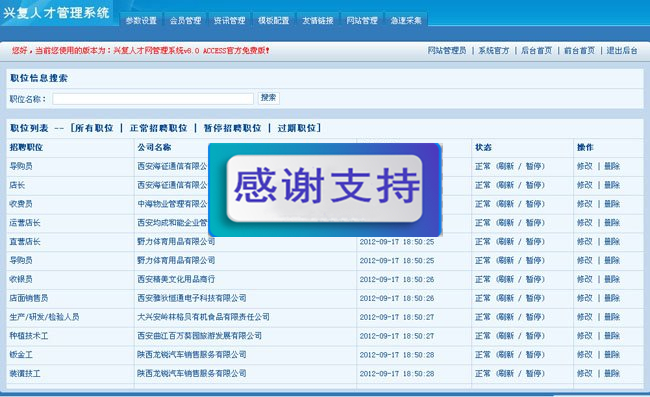Refresh the 收银员 position
Image resolution: width=650 pixels, height=397 pixels.
click(507, 279)
